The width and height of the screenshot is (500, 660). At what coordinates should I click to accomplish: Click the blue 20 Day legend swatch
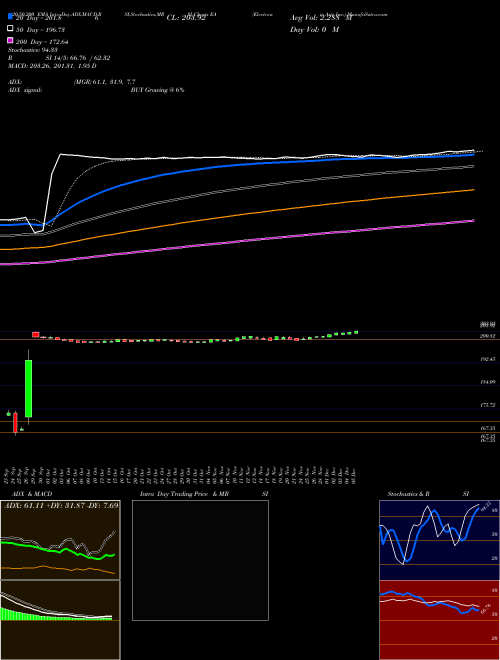pyautogui.click(x=10, y=17)
